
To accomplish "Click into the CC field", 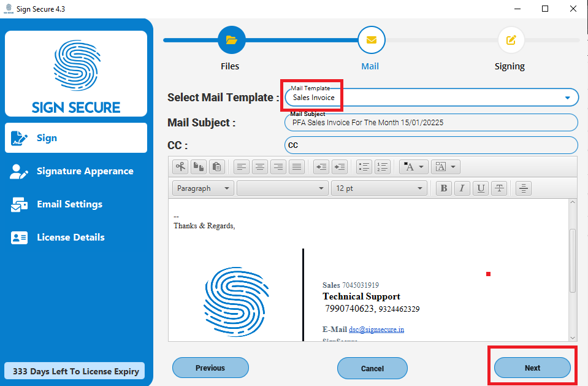I will (431, 145).
